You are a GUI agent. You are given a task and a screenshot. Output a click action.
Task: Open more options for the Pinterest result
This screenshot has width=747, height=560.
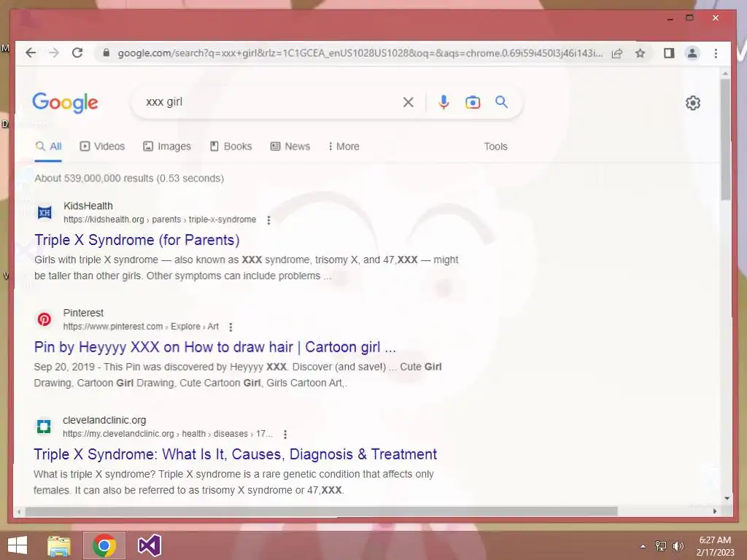[x=231, y=327]
